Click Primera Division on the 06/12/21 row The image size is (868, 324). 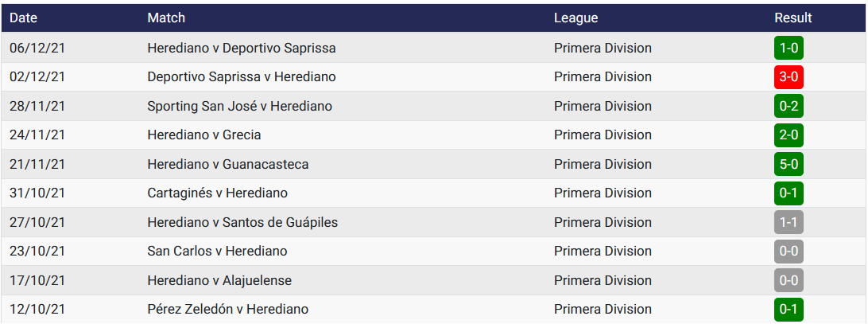[603, 48]
